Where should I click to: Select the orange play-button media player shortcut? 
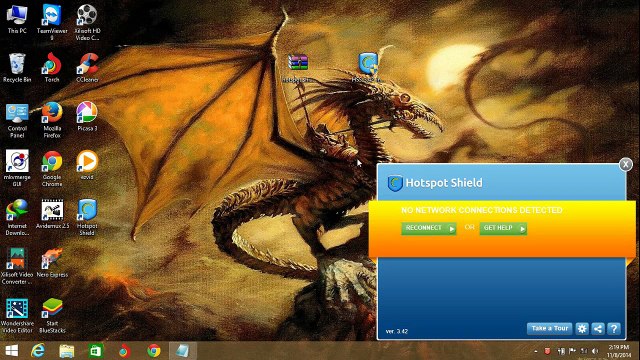click(87, 166)
